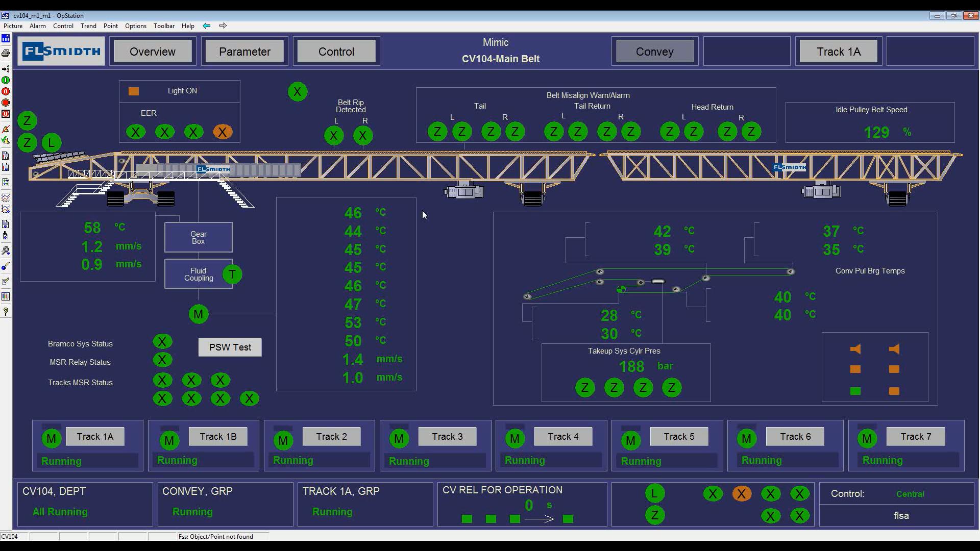Select the Toolbar menu item
The height and width of the screenshot is (551, 980).
point(163,26)
